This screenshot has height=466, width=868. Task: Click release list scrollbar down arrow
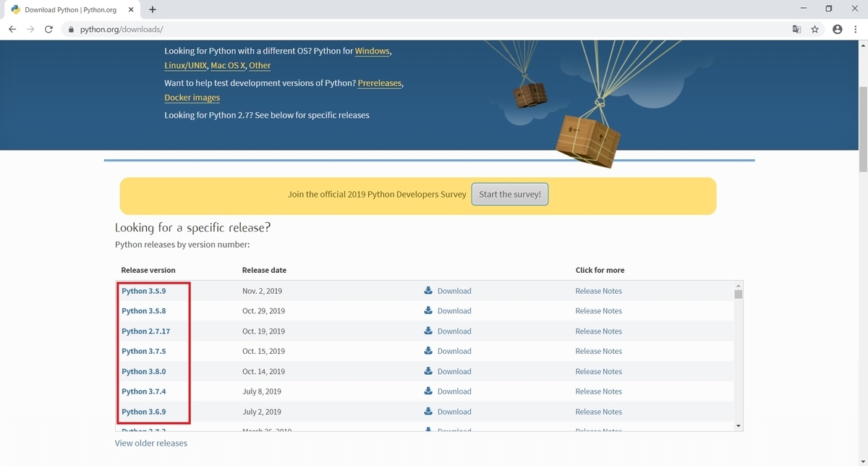click(x=739, y=426)
